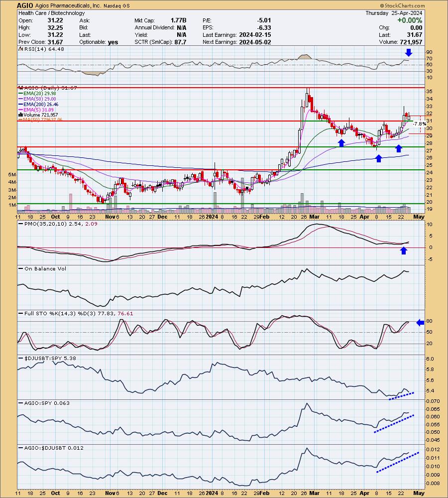Click the Nasdaq GS exchange label
This screenshot has width=448, height=498.
tap(116, 5)
